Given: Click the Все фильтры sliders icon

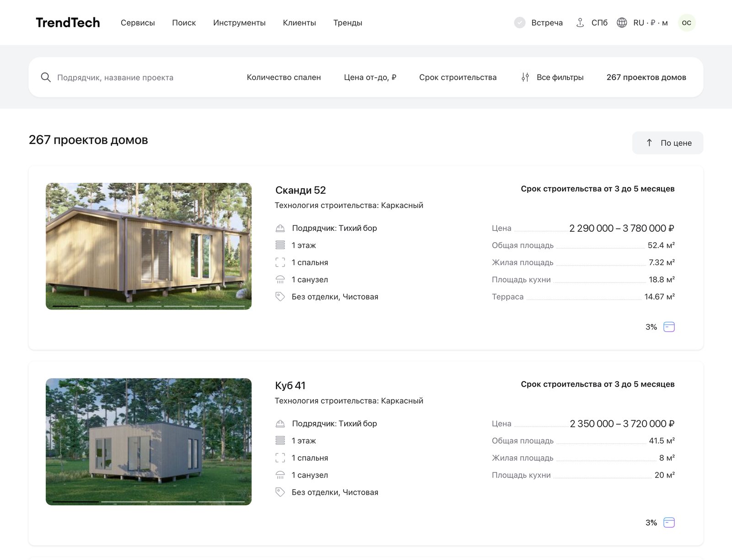Looking at the screenshot, I should (x=525, y=77).
